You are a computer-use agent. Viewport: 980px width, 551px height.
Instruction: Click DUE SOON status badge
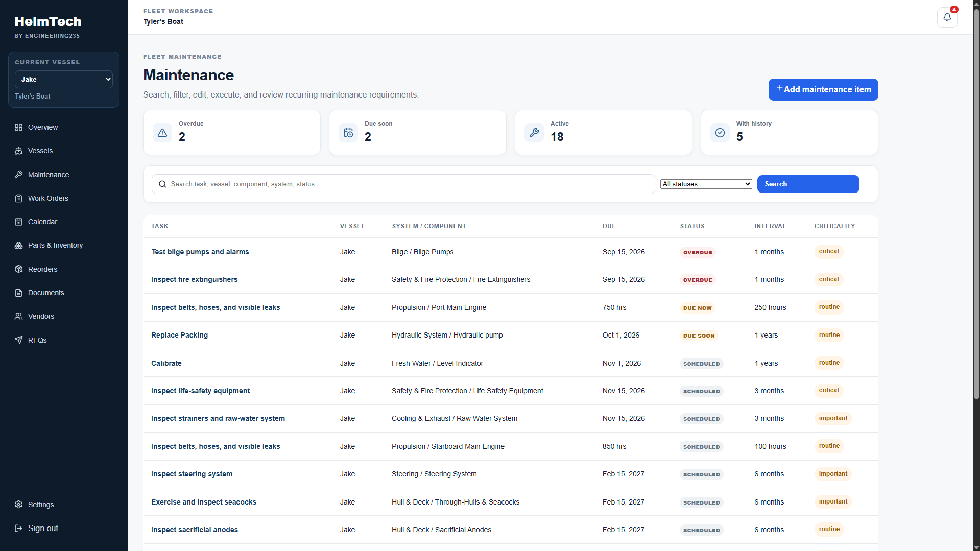(699, 336)
